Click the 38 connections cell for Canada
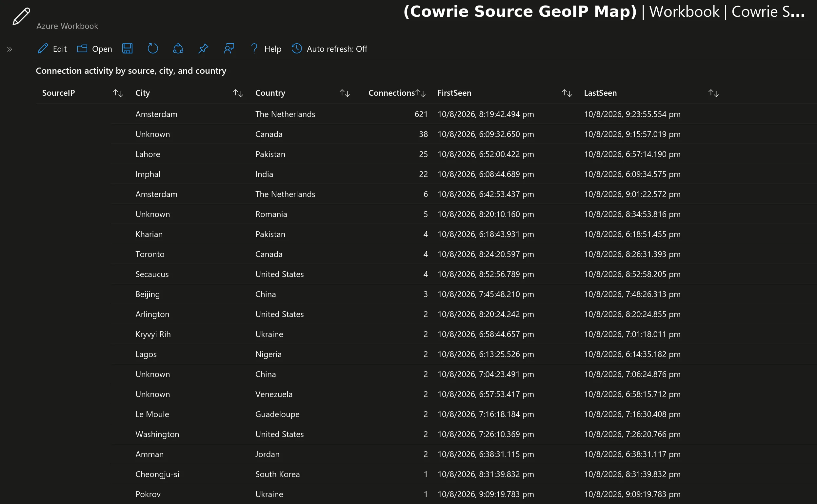 pyautogui.click(x=424, y=134)
